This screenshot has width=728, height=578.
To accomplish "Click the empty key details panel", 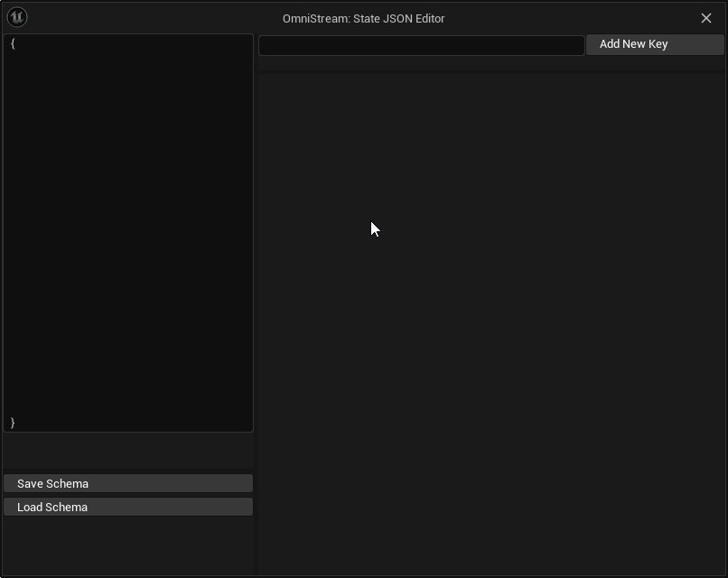I will click(492, 316).
